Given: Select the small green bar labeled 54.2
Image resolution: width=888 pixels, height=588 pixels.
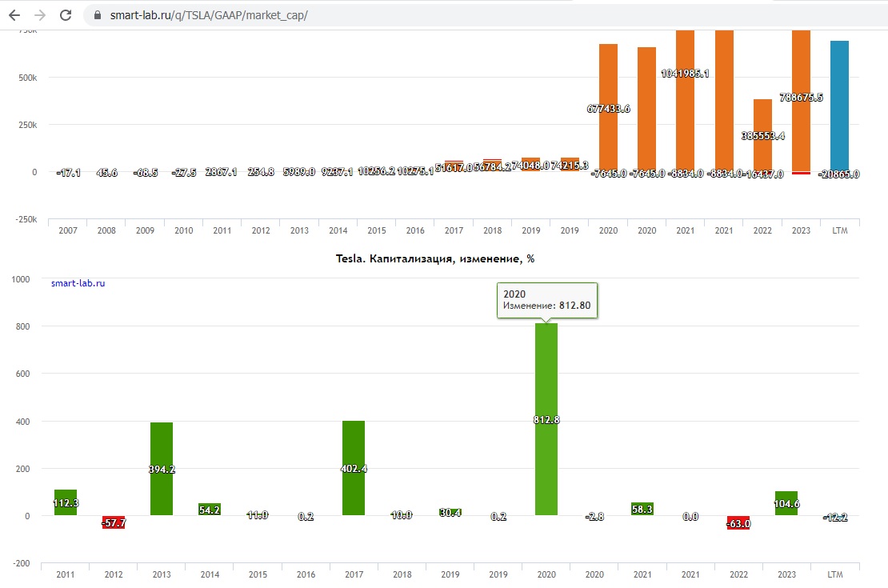Looking at the screenshot, I should tap(210, 510).
